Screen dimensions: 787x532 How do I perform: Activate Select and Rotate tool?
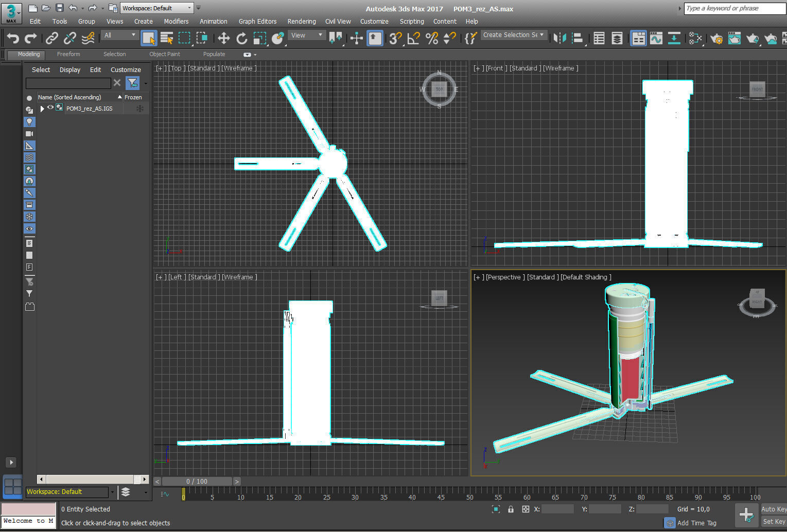tap(241, 38)
